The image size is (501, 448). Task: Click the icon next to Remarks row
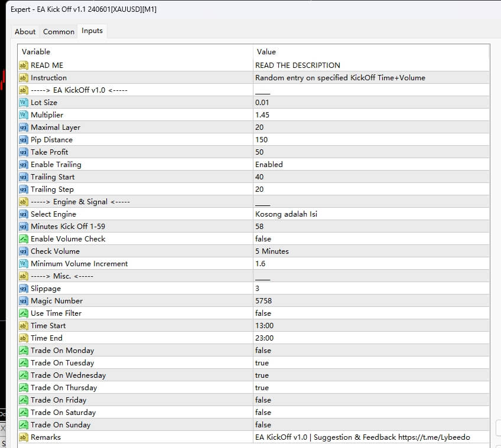tap(24, 437)
